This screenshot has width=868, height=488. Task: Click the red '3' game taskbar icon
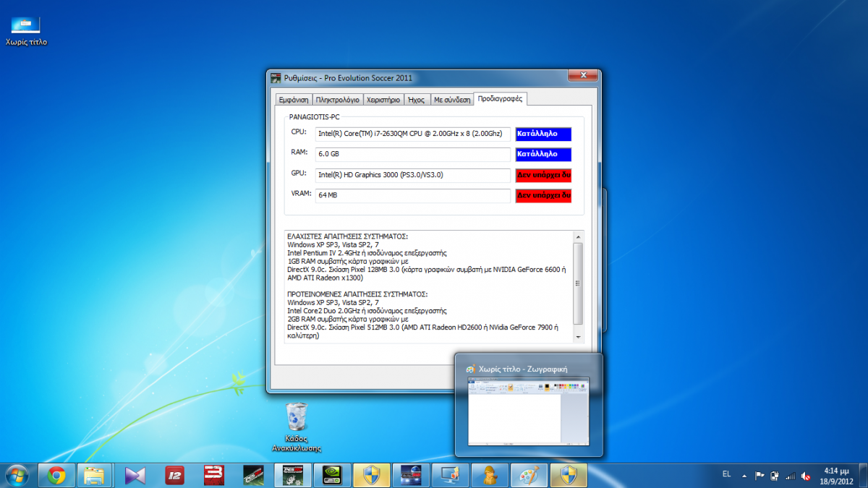pyautogui.click(x=213, y=475)
